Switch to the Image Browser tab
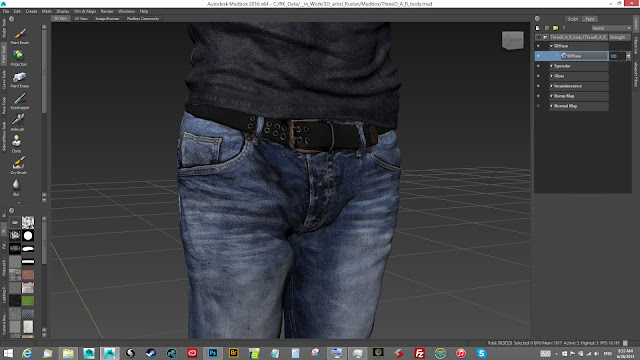 107,19
